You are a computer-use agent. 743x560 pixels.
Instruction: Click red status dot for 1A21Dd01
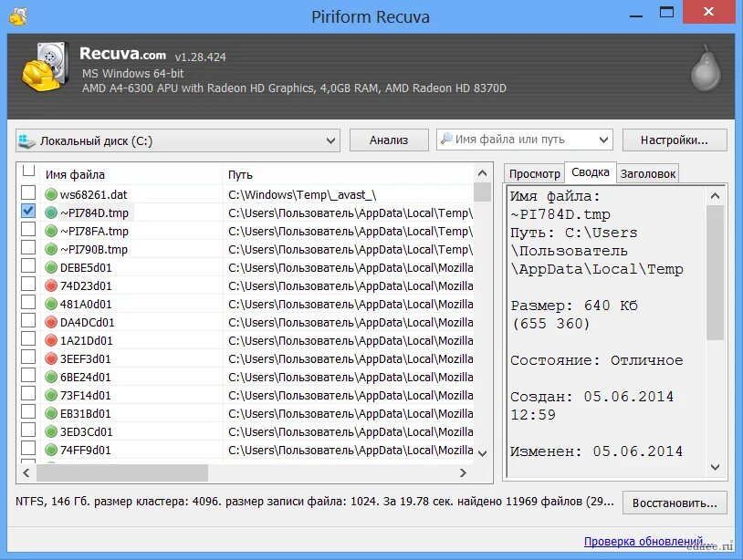click(x=51, y=340)
